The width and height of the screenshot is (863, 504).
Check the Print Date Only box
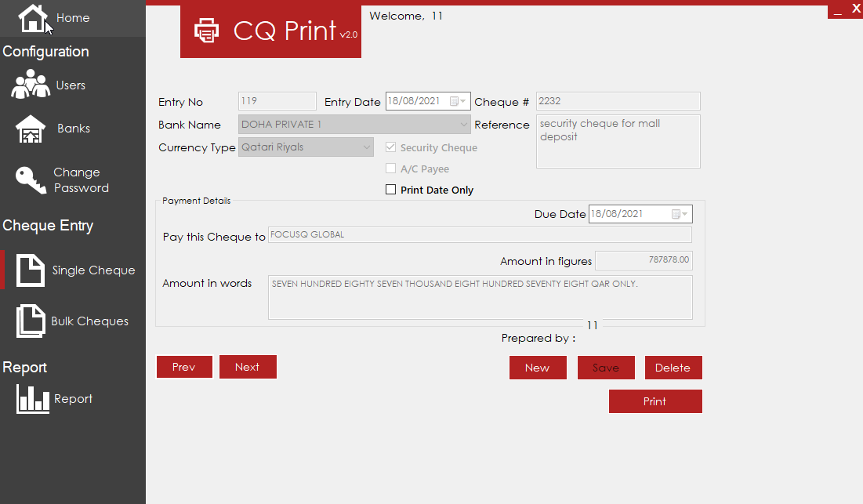[x=391, y=189]
